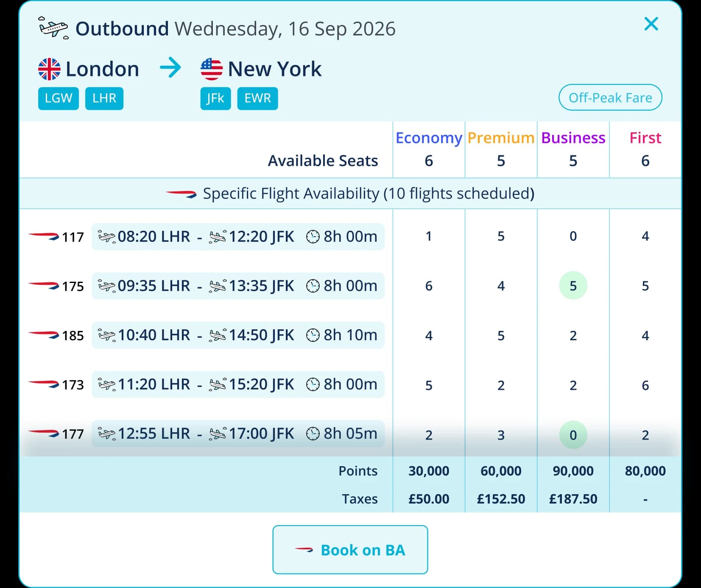
Task: Click the arrival plane icon at 14:50 JFK
Action: [218, 335]
